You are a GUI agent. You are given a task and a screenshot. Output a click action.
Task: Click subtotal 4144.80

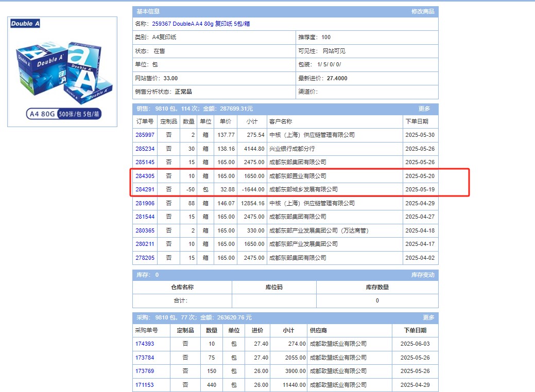(x=254, y=149)
